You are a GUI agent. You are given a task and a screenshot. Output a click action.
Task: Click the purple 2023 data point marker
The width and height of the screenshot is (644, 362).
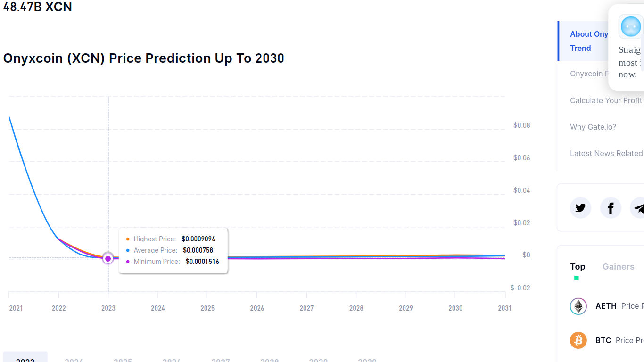point(108,258)
